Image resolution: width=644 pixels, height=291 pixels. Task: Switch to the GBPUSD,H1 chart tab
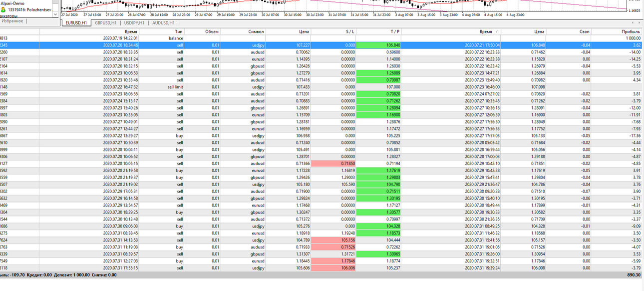(105, 23)
